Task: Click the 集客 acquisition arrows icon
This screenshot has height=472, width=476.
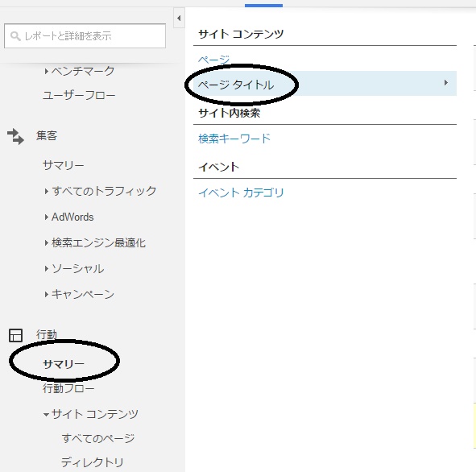Action: click(x=15, y=136)
